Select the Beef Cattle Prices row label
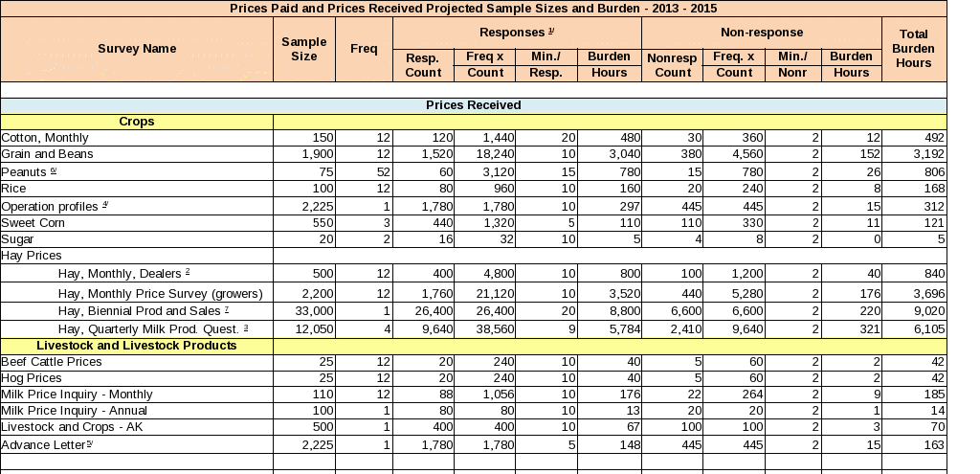 (x=52, y=361)
